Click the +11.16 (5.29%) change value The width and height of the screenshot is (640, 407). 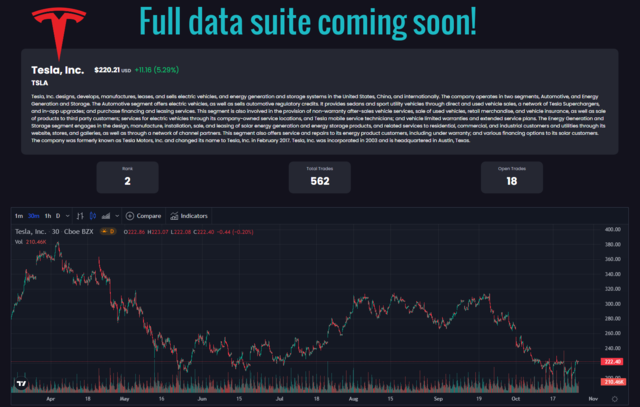(157, 70)
